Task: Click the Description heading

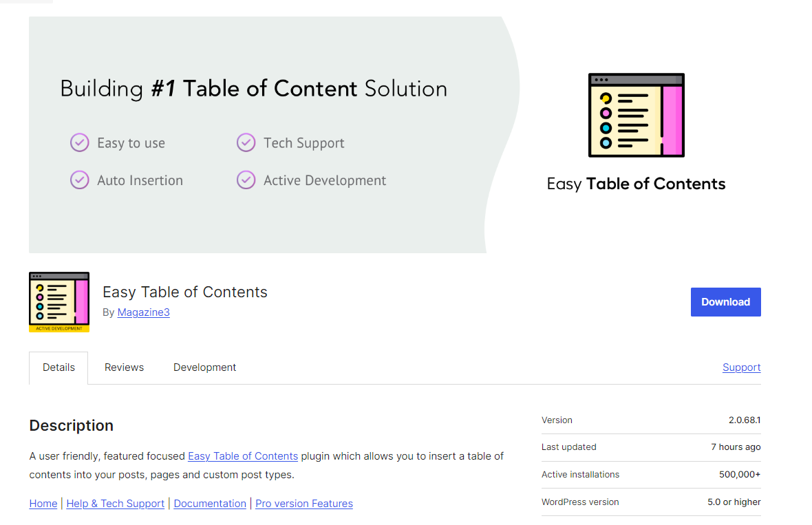Action: click(x=72, y=426)
